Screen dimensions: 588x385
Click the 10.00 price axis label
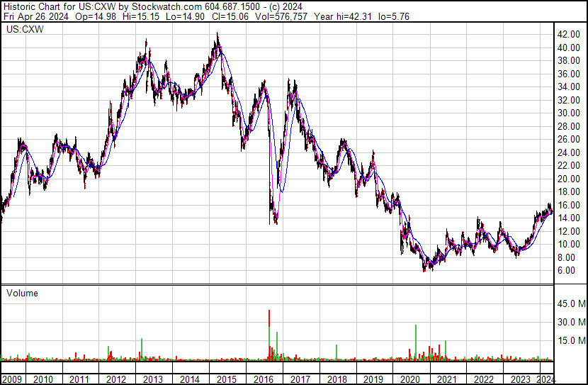[569, 245]
